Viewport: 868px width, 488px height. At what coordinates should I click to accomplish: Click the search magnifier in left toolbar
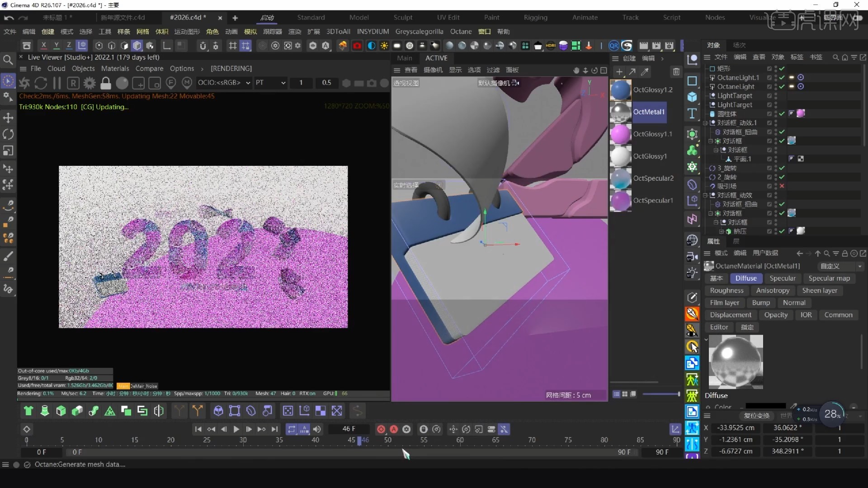[8, 60]
